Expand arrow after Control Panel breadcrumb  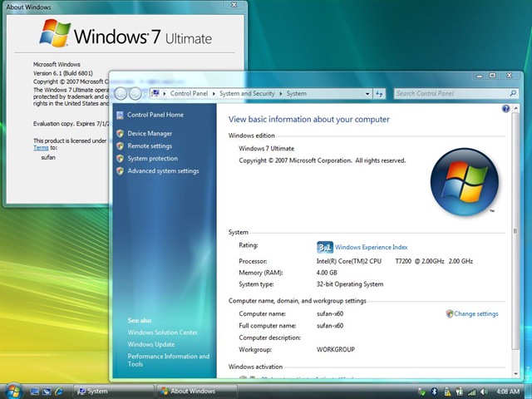[x=214, y=94]
